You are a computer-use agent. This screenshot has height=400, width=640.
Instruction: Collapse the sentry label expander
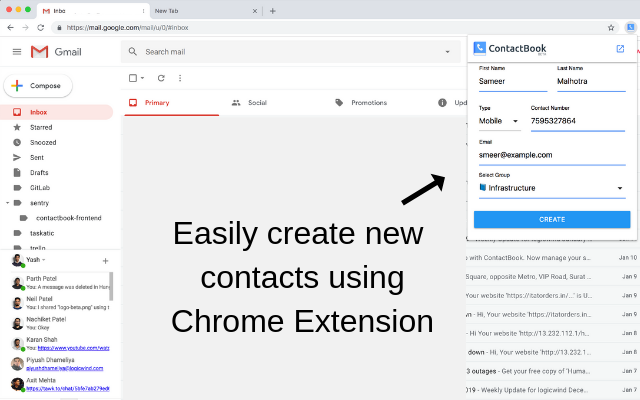[x=7, y=203]
